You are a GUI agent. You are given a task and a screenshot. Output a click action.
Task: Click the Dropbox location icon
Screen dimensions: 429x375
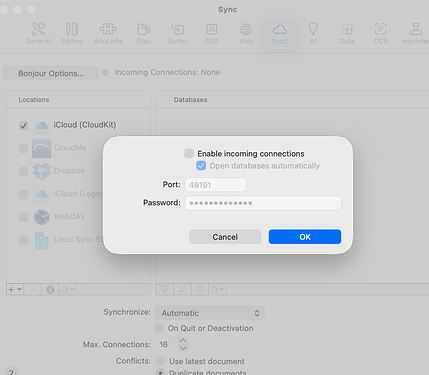tap(42, 171)
